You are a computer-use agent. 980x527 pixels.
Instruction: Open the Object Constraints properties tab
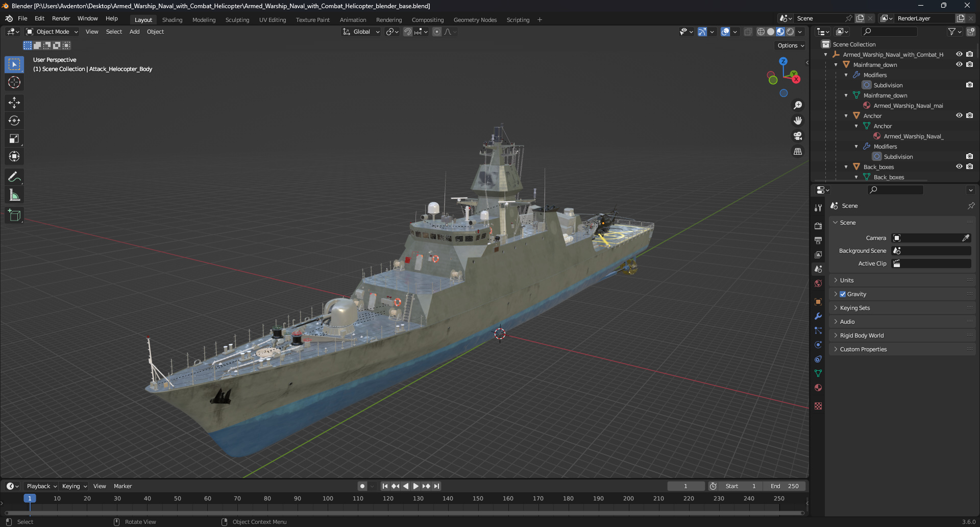pos(818,359)
